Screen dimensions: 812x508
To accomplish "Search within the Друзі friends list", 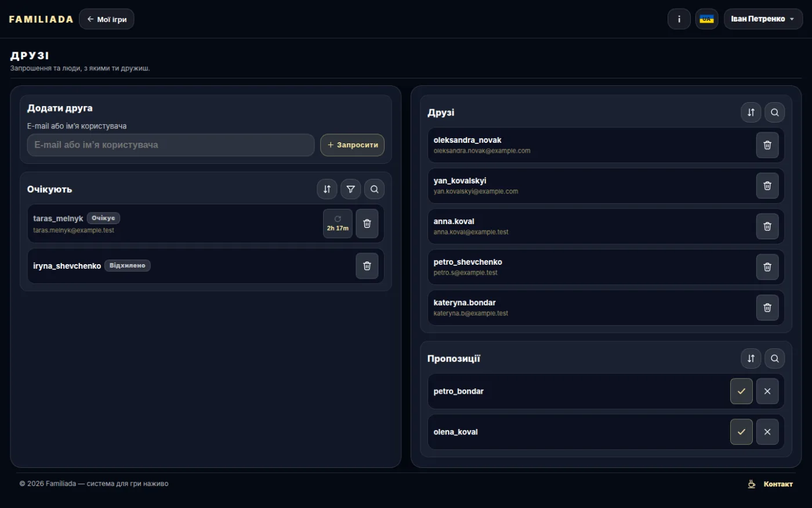I will point(775,113).
